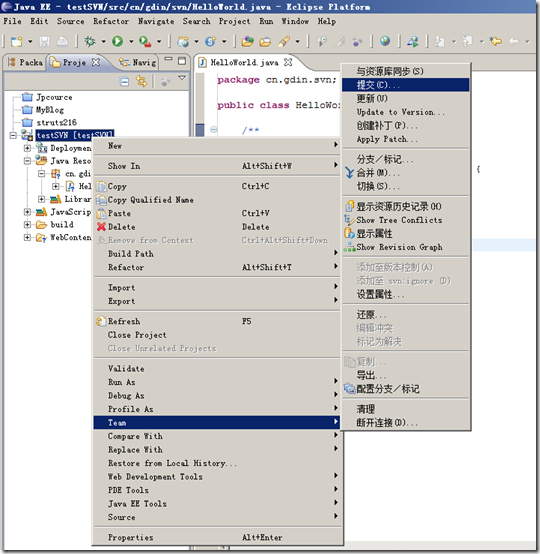Expand the WebContent folder tree node
This screenshot has width=540, height=554.
27,237
